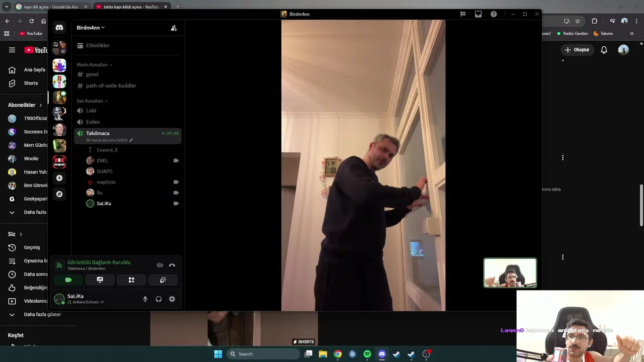
Task: Select user SaLiKa in voice list
Action: click(104, 204)
